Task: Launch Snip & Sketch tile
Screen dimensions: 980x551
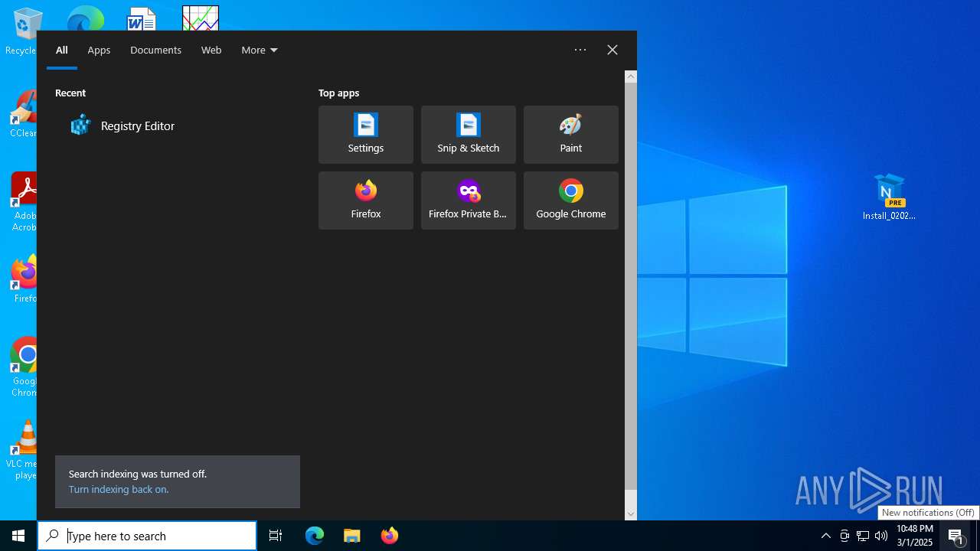Action: pyautogui.click(x=469, y=135)
